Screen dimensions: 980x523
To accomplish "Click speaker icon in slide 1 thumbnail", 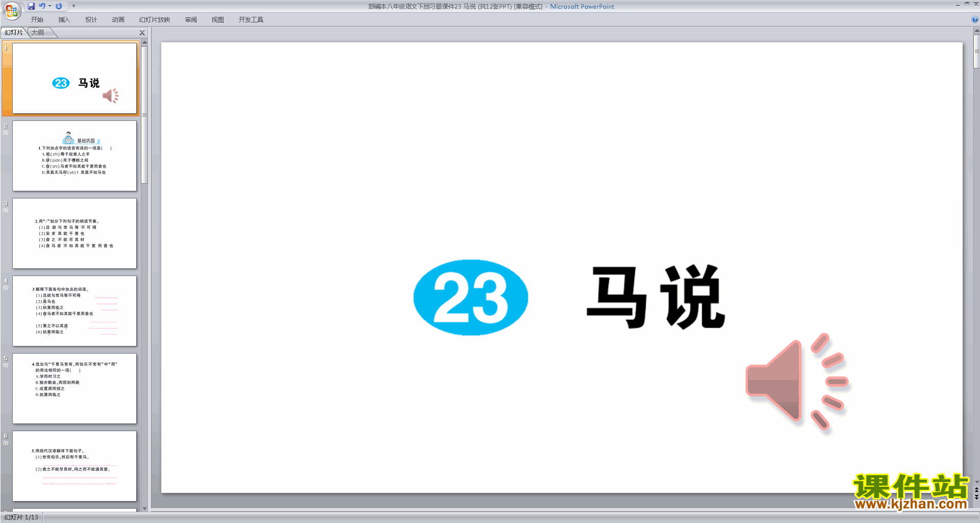I will tap(111, 95).
